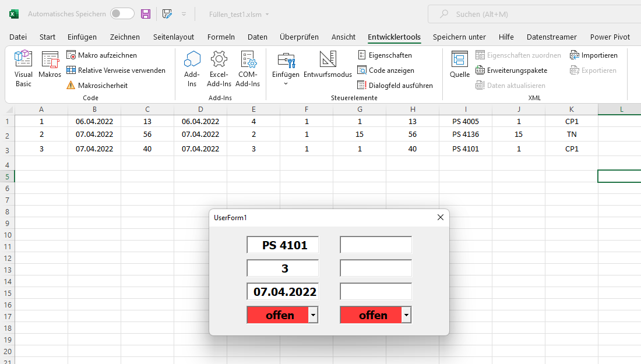Viewport: 641px width, 364px height.
Task: Open control Eigenschaften
Action: coord(385,55)
